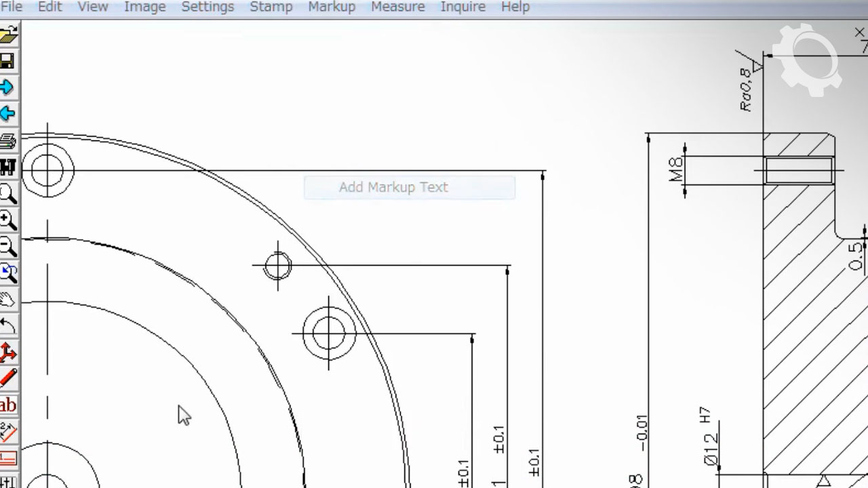Viewport: 868px width, 488px height.
Task: Activate the Pan hand tool
Action: click(7, 300)
